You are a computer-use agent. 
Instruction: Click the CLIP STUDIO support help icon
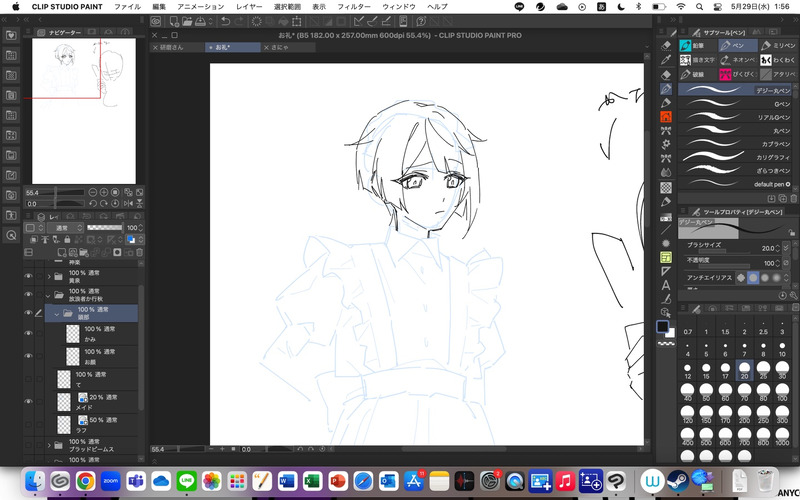pos(421,21)
